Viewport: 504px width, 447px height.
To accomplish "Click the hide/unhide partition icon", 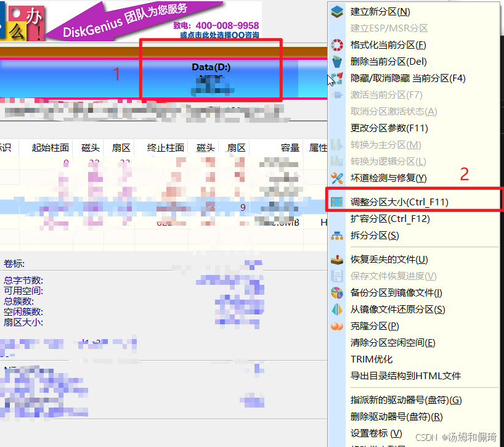I will coord(337,78).
